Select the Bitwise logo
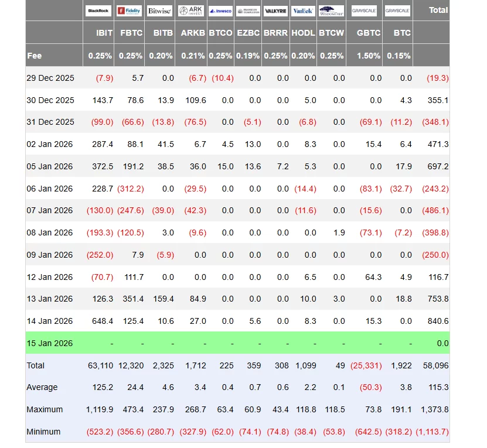 click(159, 11)
